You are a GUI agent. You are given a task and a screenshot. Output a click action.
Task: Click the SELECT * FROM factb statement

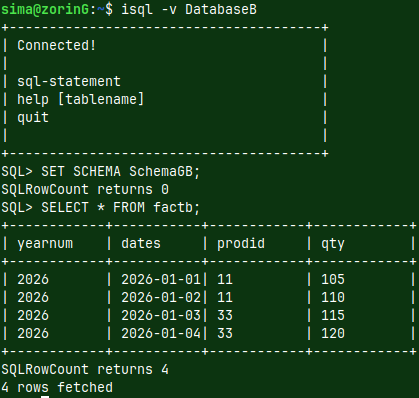[x=120, y=207]
